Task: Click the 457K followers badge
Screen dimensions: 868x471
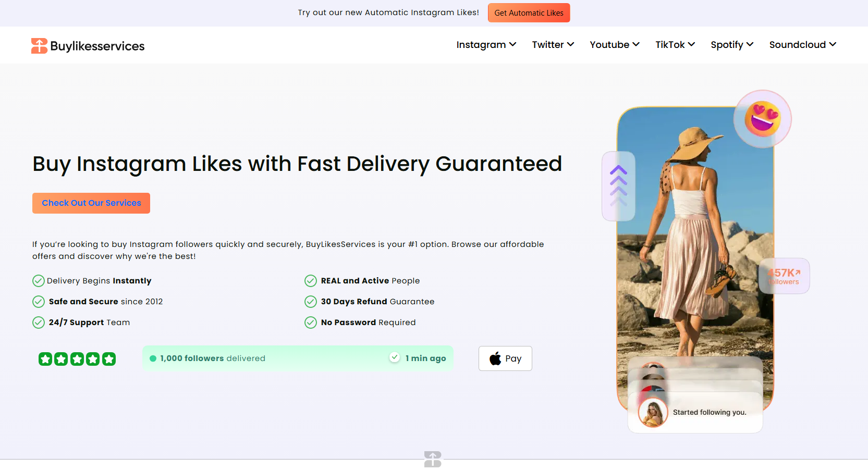Action: pyautogui.click(x=784, y=276)
